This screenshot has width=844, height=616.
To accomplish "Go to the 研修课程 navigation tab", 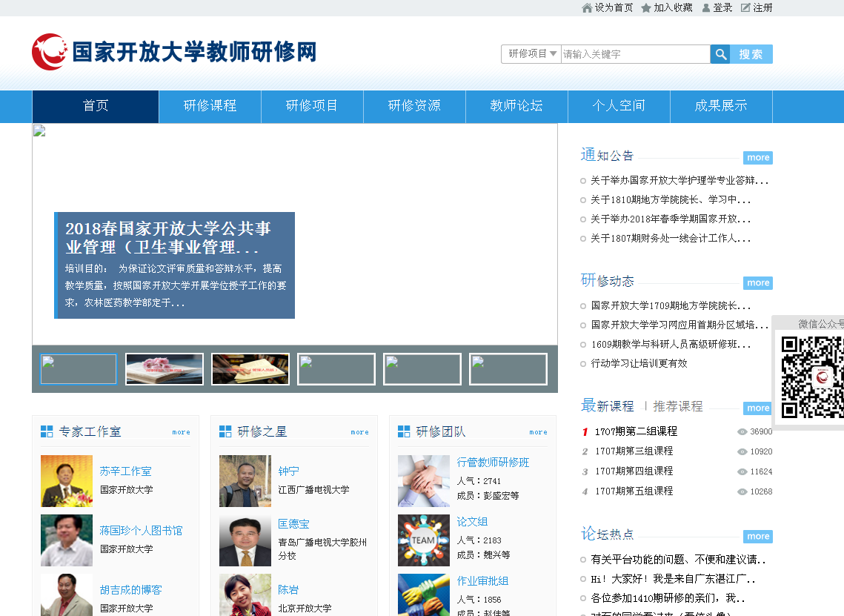I will (x=210, y=106).
